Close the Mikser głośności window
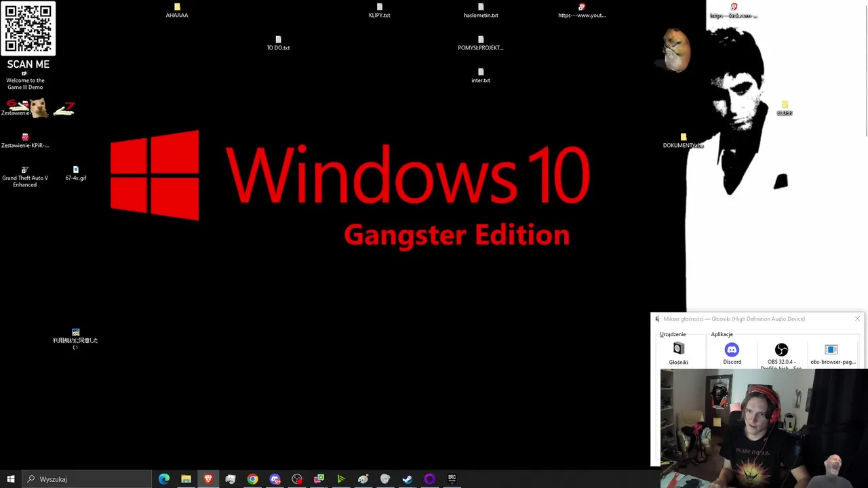The width and height of the screenshot is (868, 488). (x=857, y=319)
